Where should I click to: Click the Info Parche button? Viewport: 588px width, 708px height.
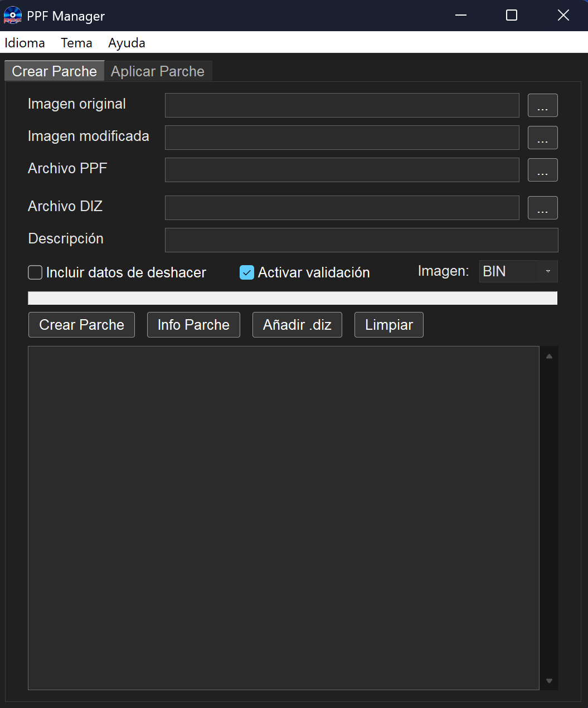pos(193,325)
